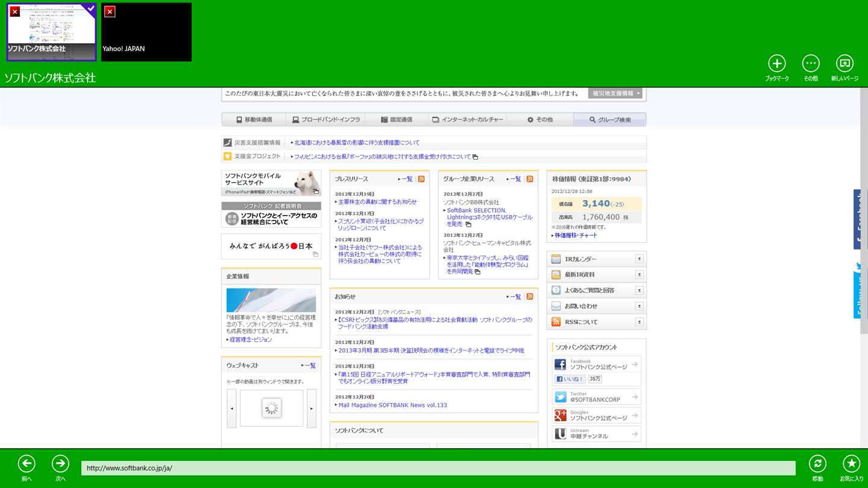Open the ウェブキャスト 一覧 list link

pyautogui.click(x=309, y=366)
